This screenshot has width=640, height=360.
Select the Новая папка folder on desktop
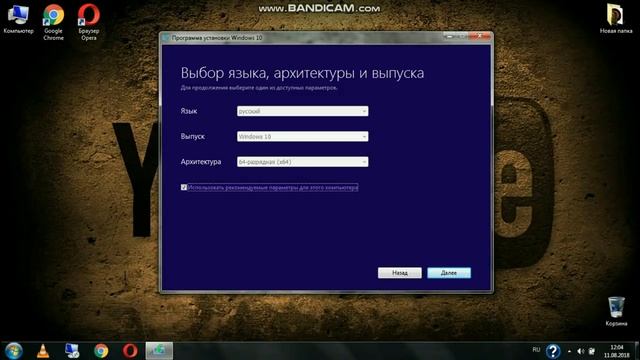coord(616,19)
